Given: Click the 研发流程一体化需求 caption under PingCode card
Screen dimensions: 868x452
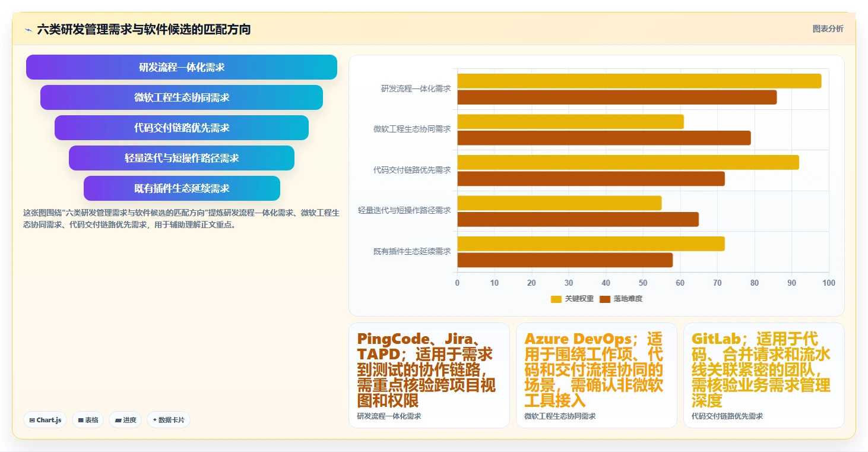Looking at the screenshot, I should click(x=389, y=416).
